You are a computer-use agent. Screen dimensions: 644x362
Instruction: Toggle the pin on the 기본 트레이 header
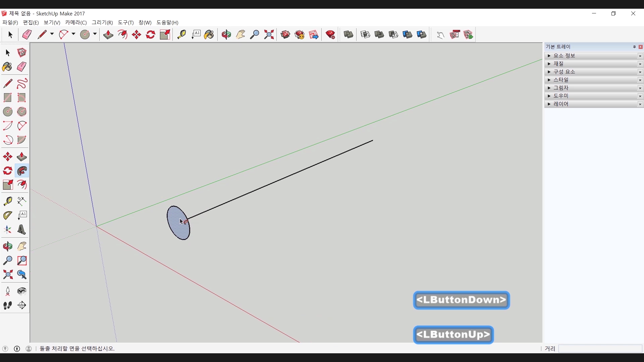tap(634, 47)
